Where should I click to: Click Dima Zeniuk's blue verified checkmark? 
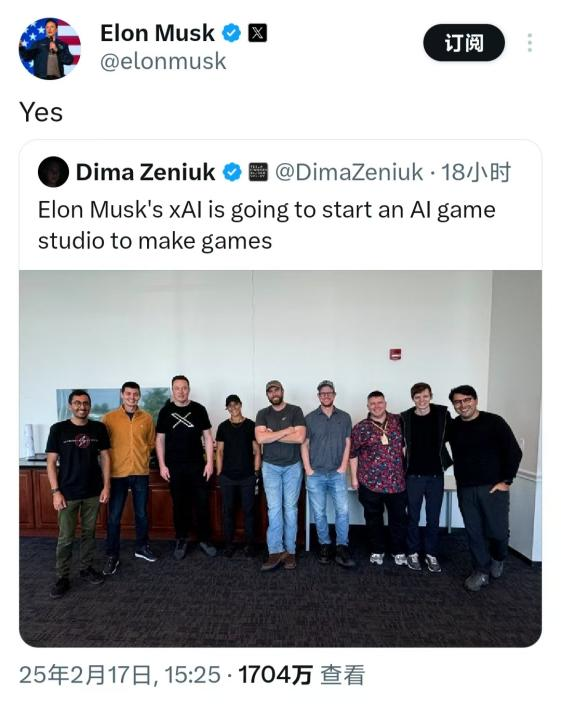coord(232,172)
